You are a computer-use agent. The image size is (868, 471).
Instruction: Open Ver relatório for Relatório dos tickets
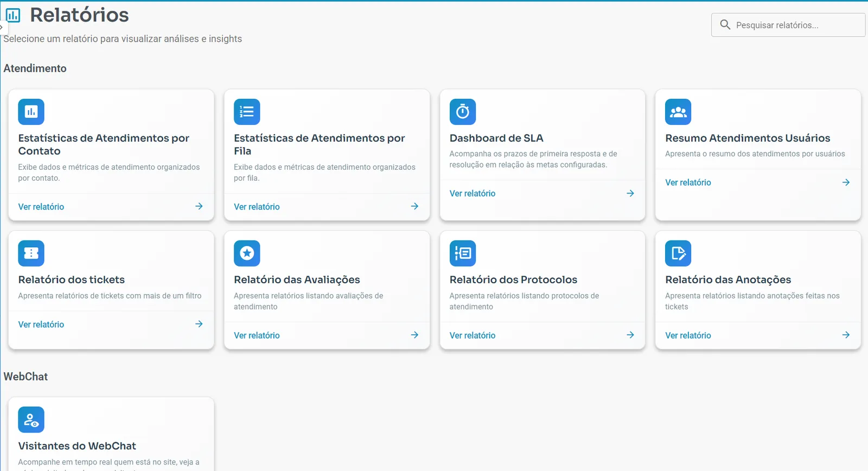(41, 324)
